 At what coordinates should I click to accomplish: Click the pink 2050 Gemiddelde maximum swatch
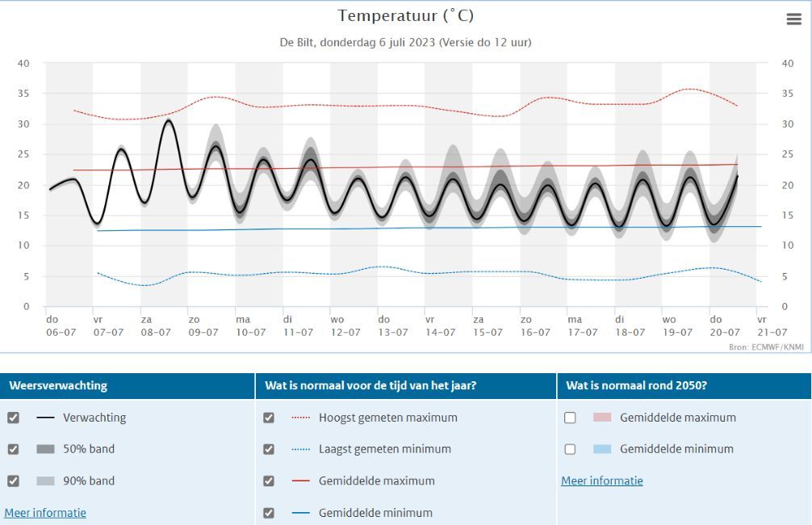[x=602, y=418]
